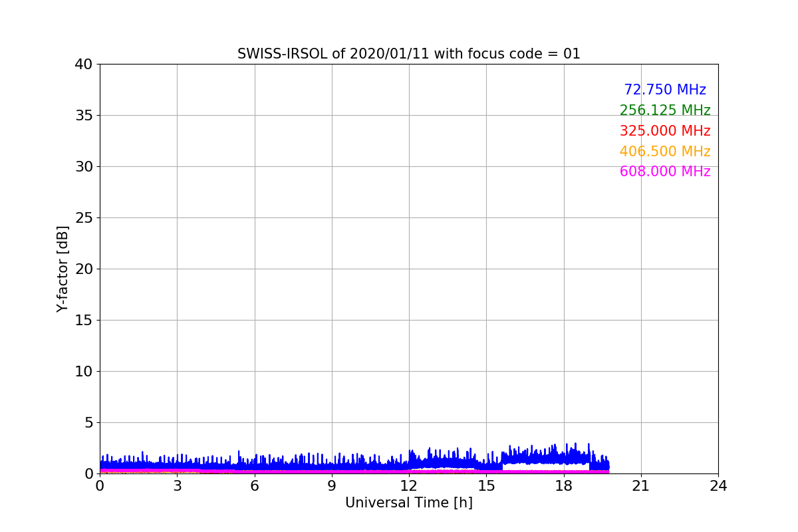Click x-axis tick value 24

coord(718,486)
